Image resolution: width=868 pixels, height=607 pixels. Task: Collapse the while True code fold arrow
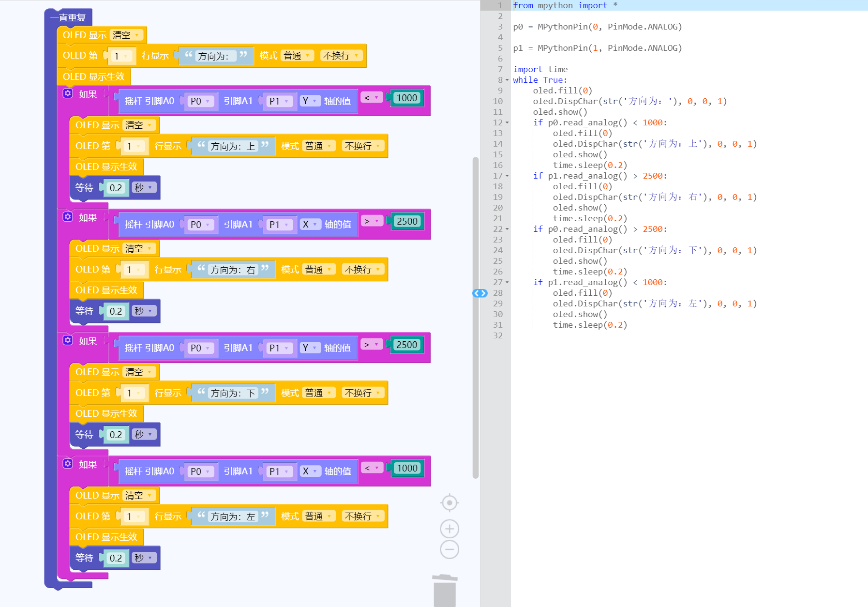pos(507,80)
